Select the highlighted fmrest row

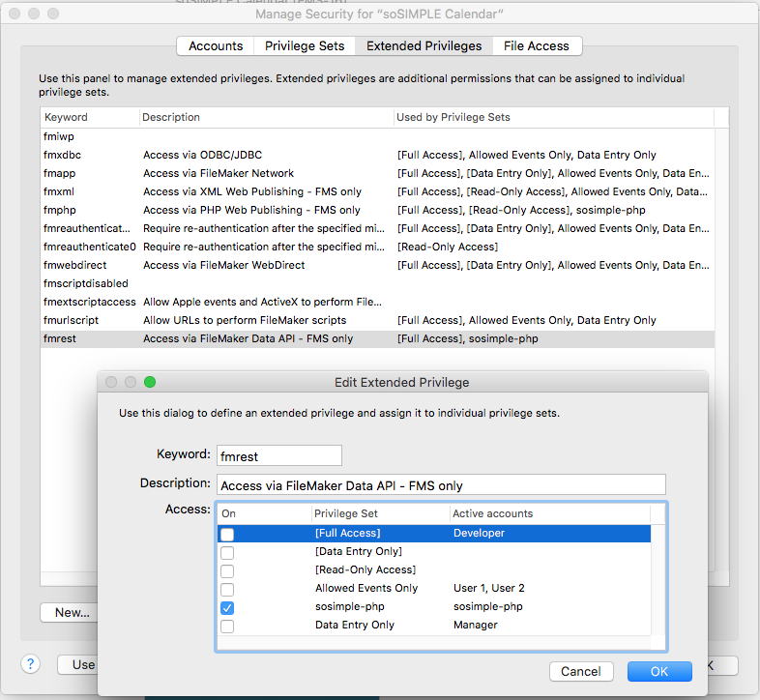(377, 338)
